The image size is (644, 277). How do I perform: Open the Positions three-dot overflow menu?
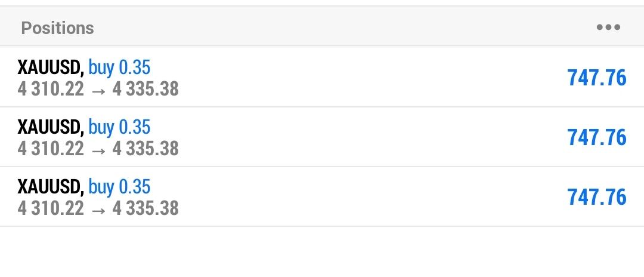click(x=608, y=27)
